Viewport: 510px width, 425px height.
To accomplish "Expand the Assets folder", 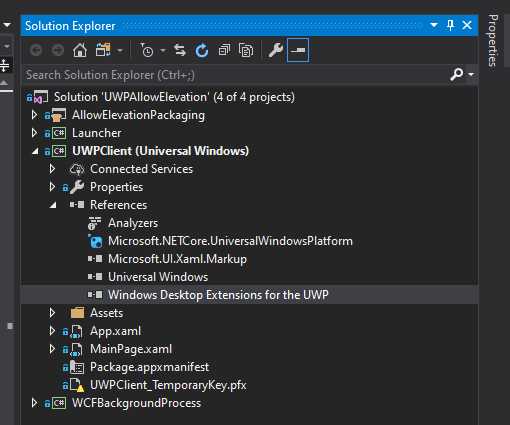I will 52,313.
